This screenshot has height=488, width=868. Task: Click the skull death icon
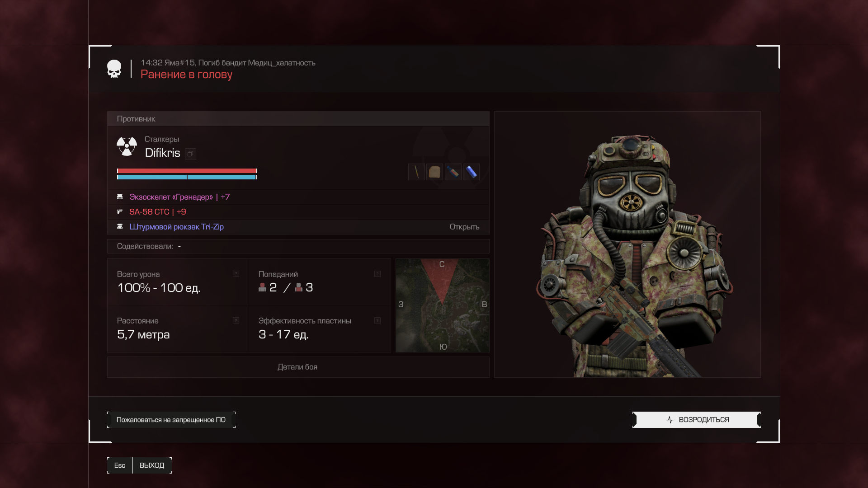pos(114,69)
